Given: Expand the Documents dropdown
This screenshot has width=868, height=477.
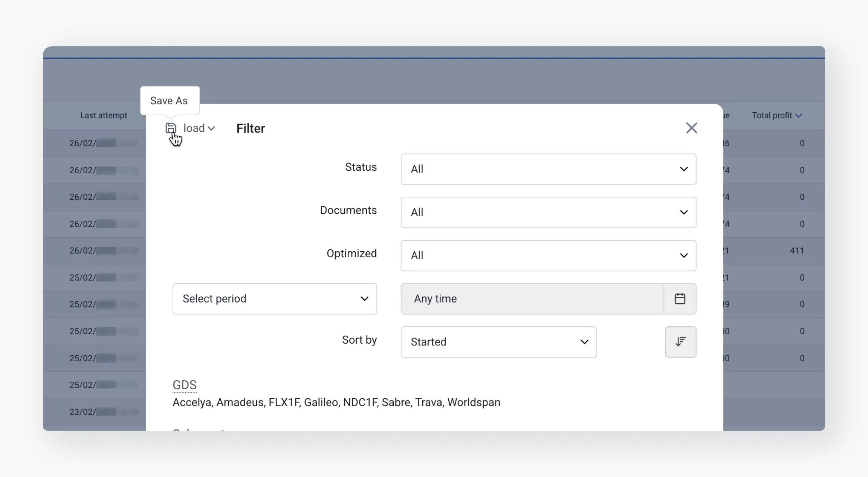Looking at the screenshot, I should [x=548, y=213].
